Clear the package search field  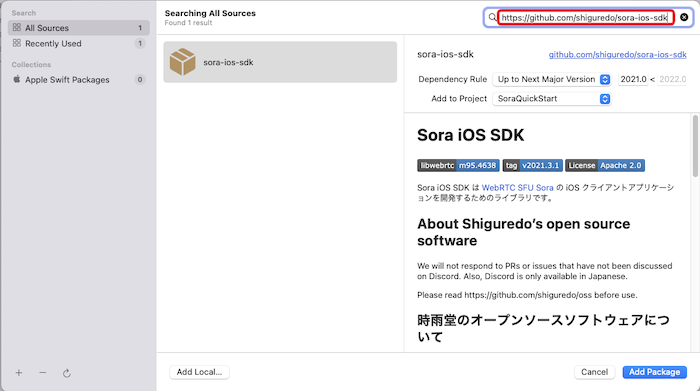684,17
